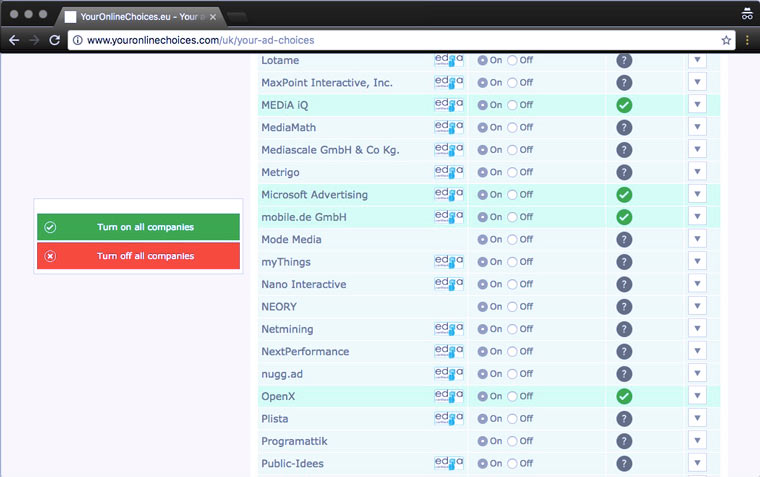Click the green checkmark status for OpenX
The height and width of the screenshot is (477, 760).
tap(624, 397)
